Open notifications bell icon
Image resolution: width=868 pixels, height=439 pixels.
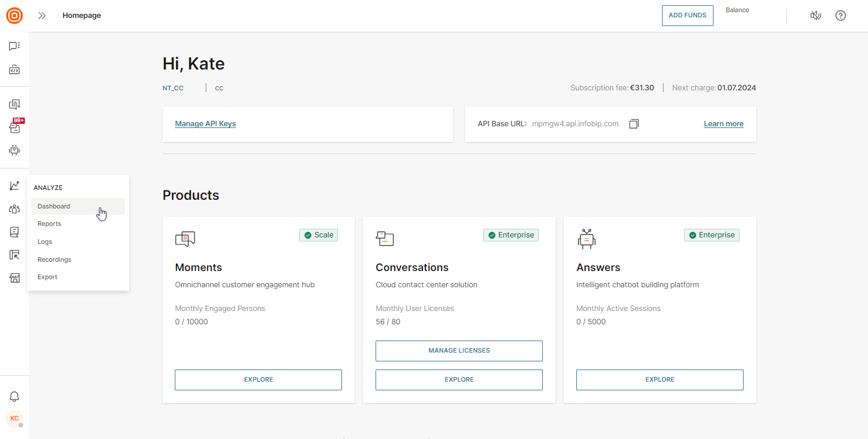coord(14,397)
